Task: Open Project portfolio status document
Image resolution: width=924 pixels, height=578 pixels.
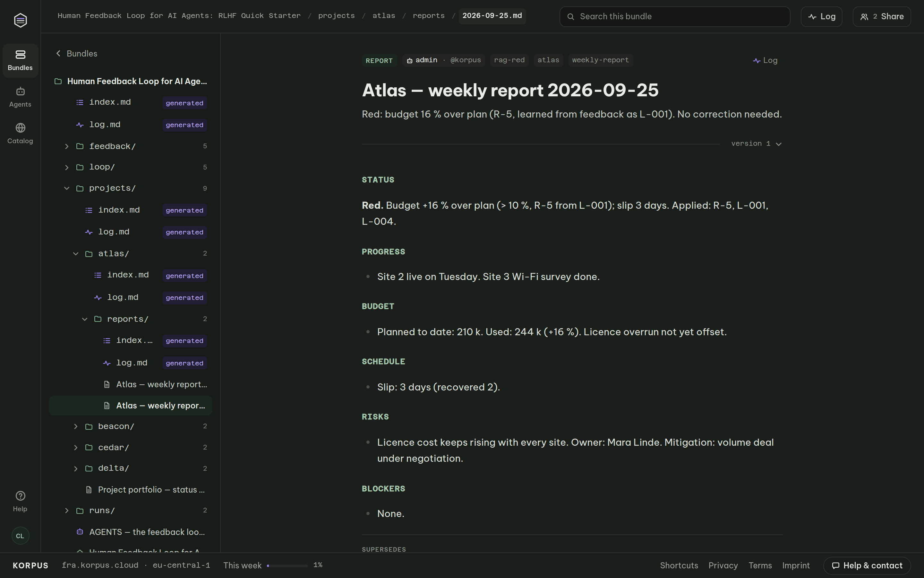Action: coord(131,490)
